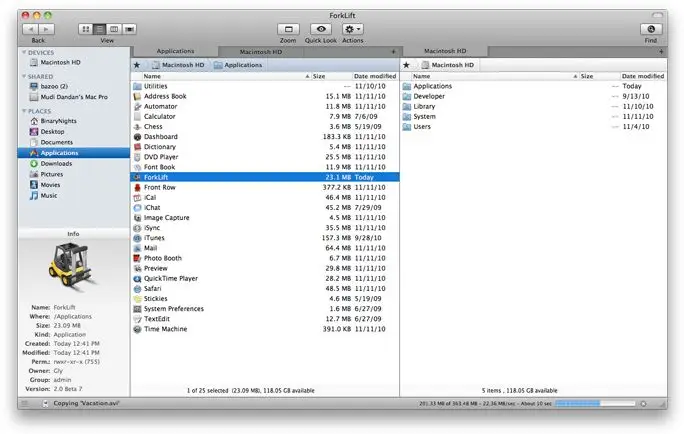
Task: Select Developer folder in right pane
Action: coord(533,96)
